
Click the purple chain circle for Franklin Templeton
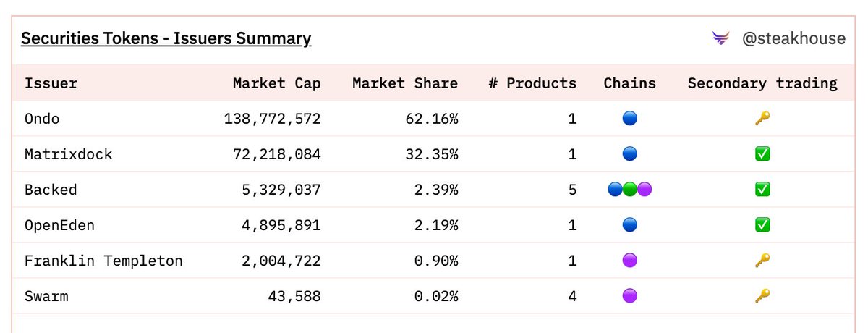tap(630, 260)
